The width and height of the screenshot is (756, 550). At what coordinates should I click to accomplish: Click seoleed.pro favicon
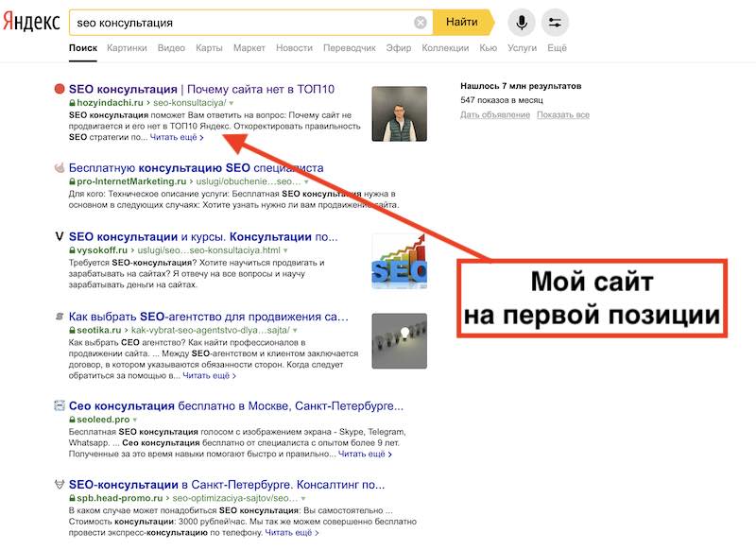[60, 405]
